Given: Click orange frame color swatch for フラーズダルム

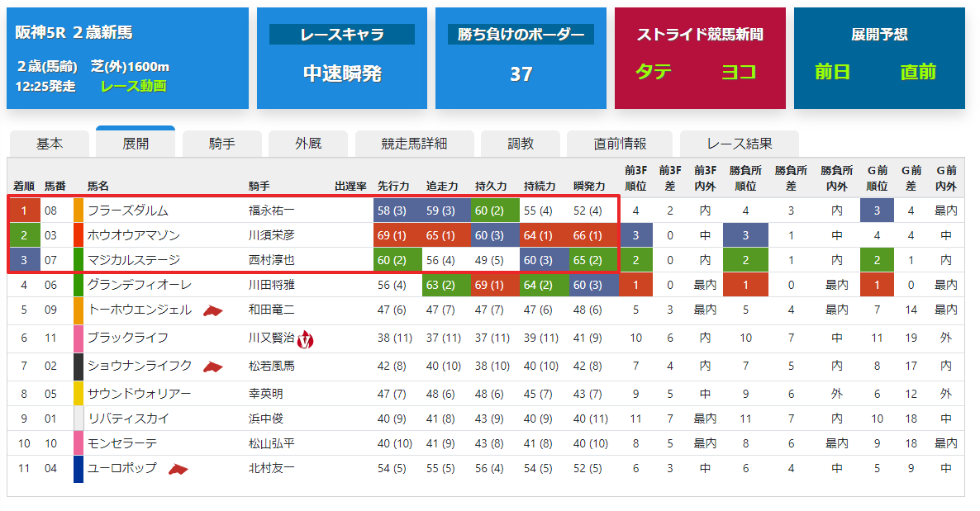Looking at the screenshot, I should pos(78,211).
